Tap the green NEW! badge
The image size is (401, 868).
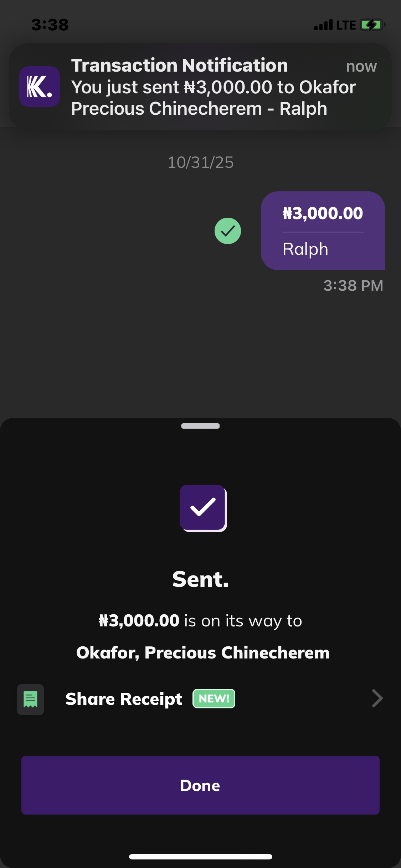pyautogui.click(x=214, y=699)
